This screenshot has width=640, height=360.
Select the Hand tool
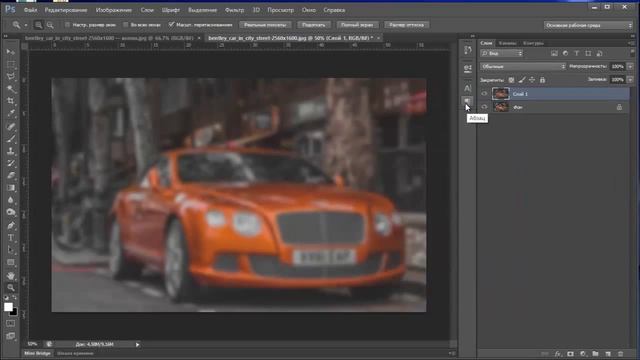[11, 276]
